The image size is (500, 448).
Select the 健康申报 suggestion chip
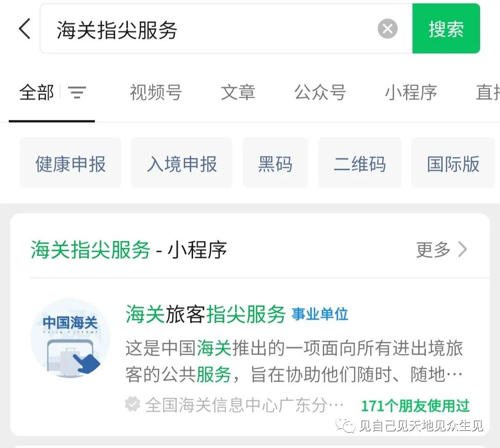(70, 163)
